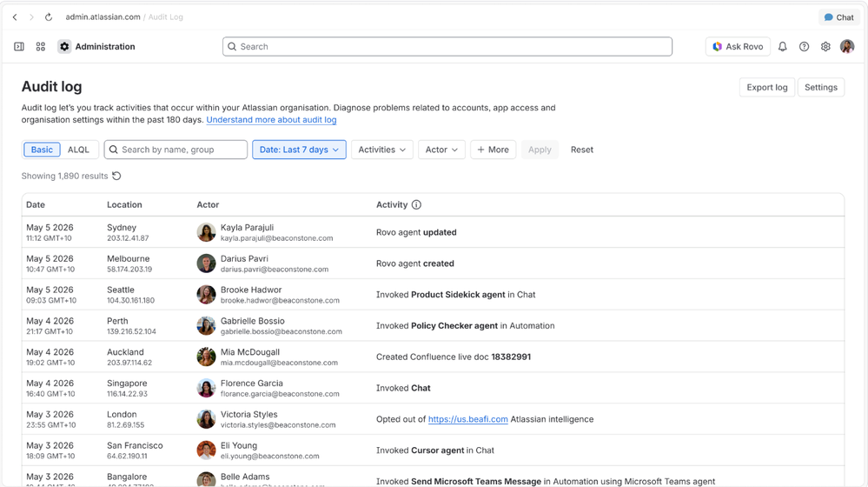Viewport: 868px width, 487px height.
Task: Click the Perth location cell
Action: tap(131, 326)
